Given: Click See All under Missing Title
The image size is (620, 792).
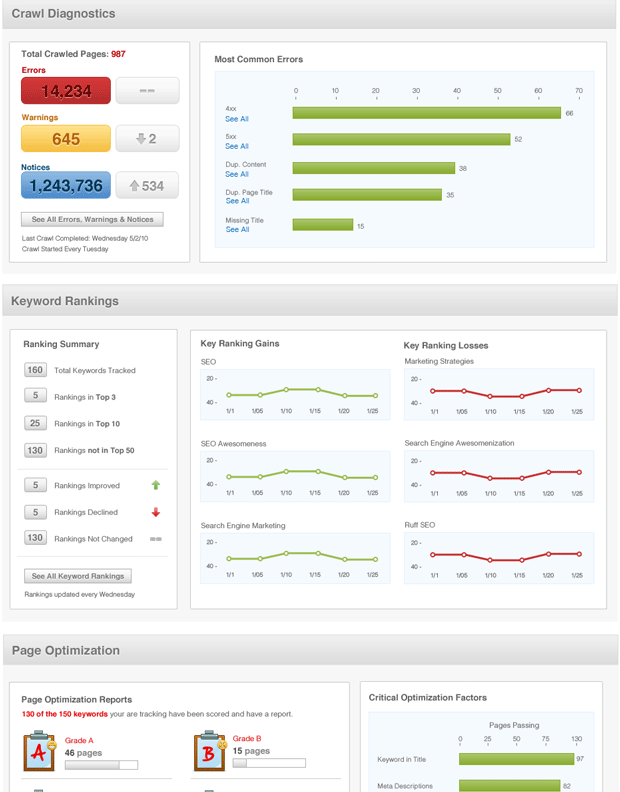Looking at the screenshot, I should pos(237,229).
